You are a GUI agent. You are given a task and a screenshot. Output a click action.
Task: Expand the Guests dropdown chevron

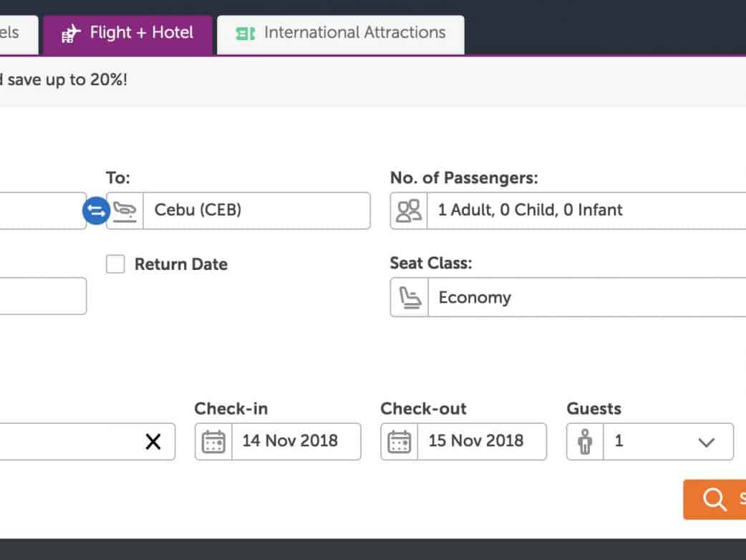click(x=707, y=442)
